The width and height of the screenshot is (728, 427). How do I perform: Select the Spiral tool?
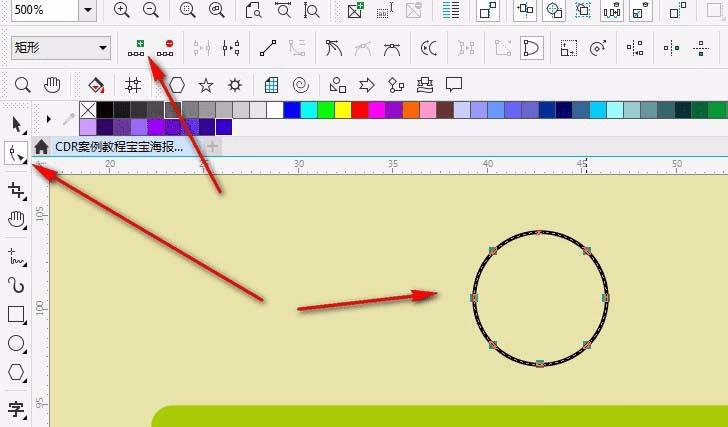[x=301, y=85]
